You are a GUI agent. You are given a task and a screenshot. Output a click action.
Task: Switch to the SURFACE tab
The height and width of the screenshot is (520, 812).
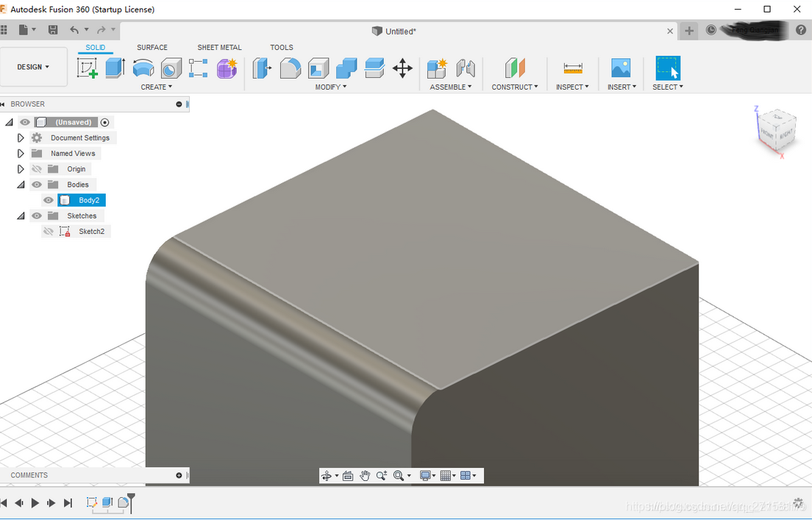[x=152, y=47]
